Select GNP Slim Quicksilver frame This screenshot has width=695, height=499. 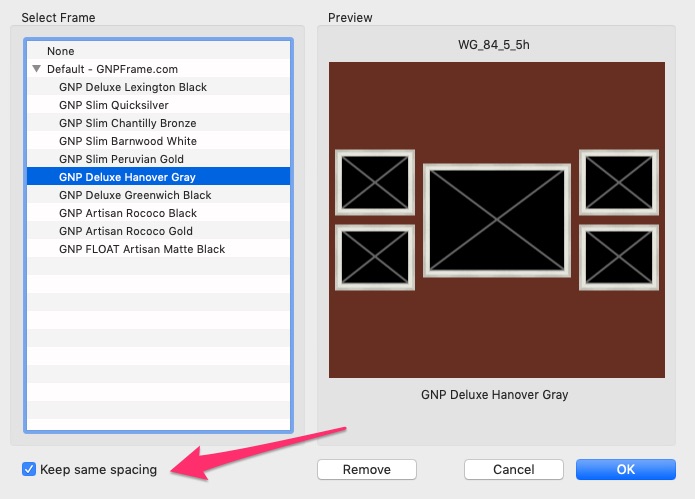click(x=114, y=105)
